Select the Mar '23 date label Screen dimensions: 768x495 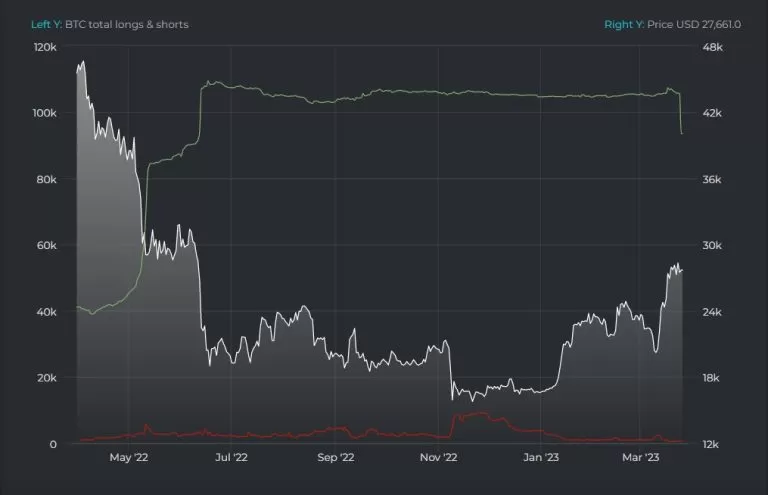coord(640,458)
